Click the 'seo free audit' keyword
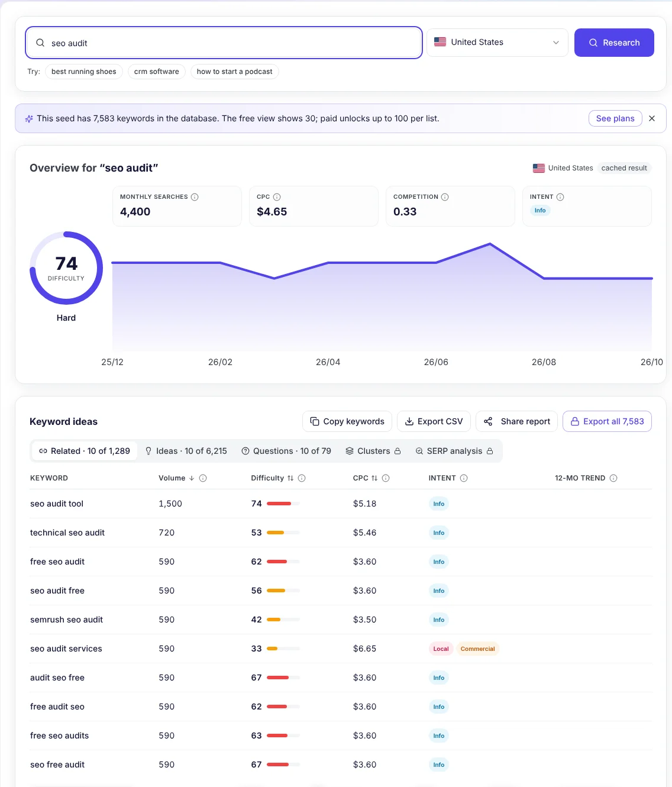Screen dimensions: 672x787 57,765
